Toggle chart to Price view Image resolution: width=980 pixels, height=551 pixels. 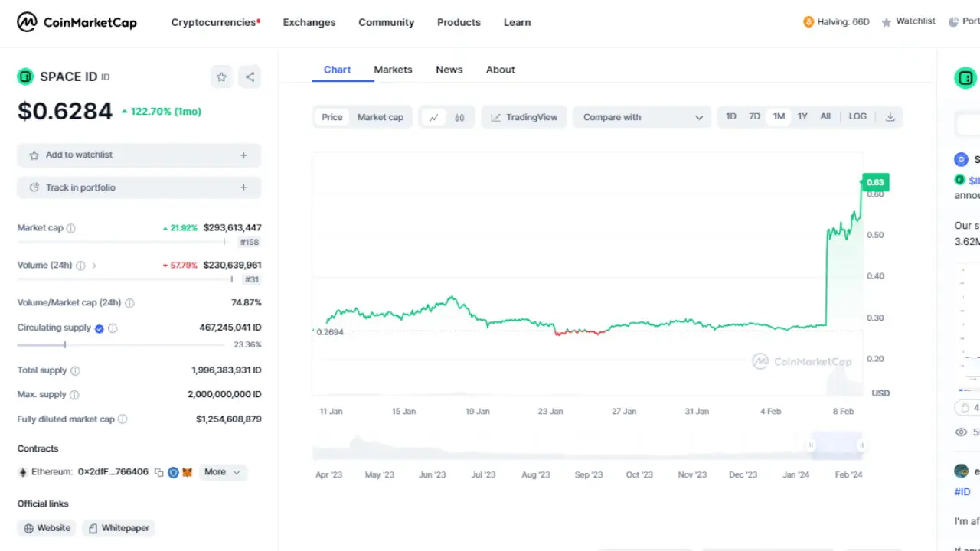coord(332,117)
